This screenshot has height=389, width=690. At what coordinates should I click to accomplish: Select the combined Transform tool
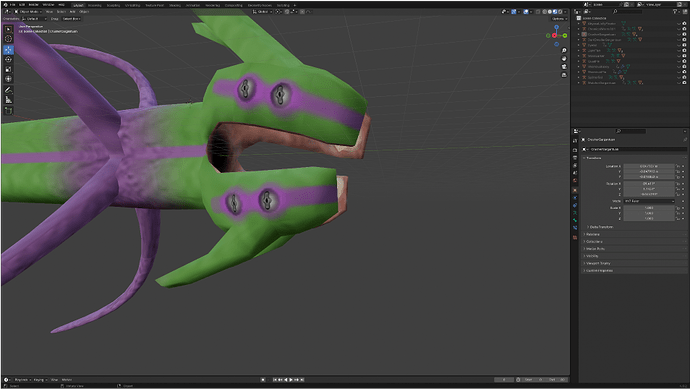[x=8, y=79]
